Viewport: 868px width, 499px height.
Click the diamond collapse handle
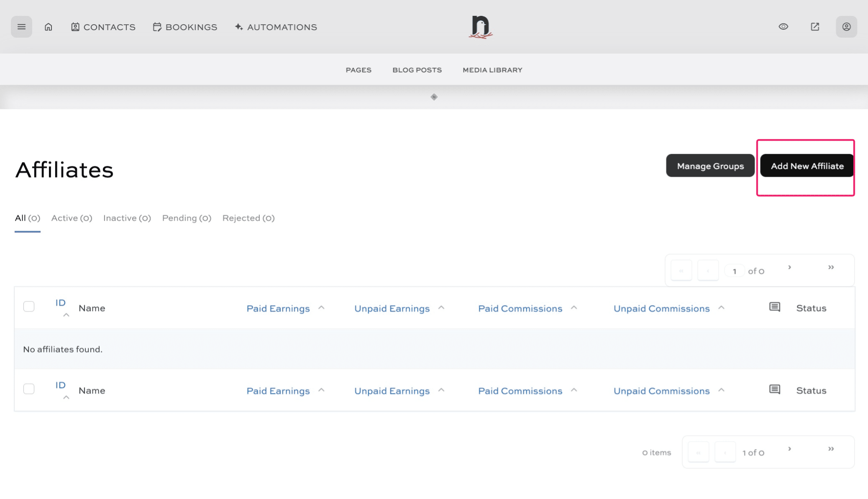point(434,97)
